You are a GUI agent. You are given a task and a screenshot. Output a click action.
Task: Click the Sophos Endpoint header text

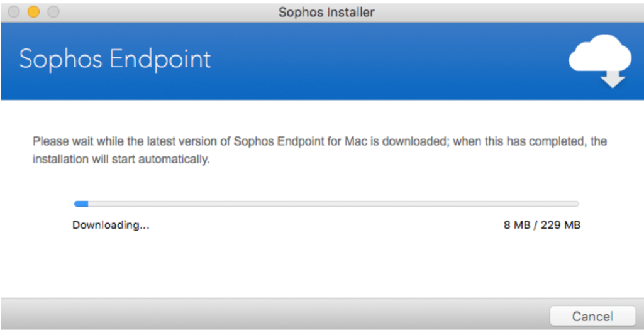(x=115, y=60)
